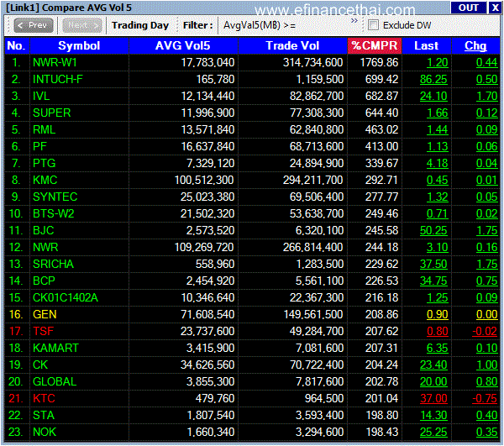504x446 pixels.
Task: Click the Next navigation button
Action: click(82, 25)
